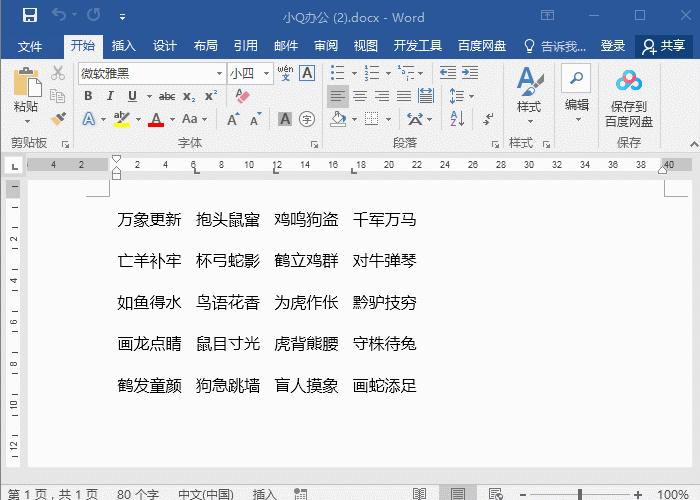Image resolution: width=700 pixels, height=500 pixels.
Task: Open the Font dialog launcher
Action: 314,144
